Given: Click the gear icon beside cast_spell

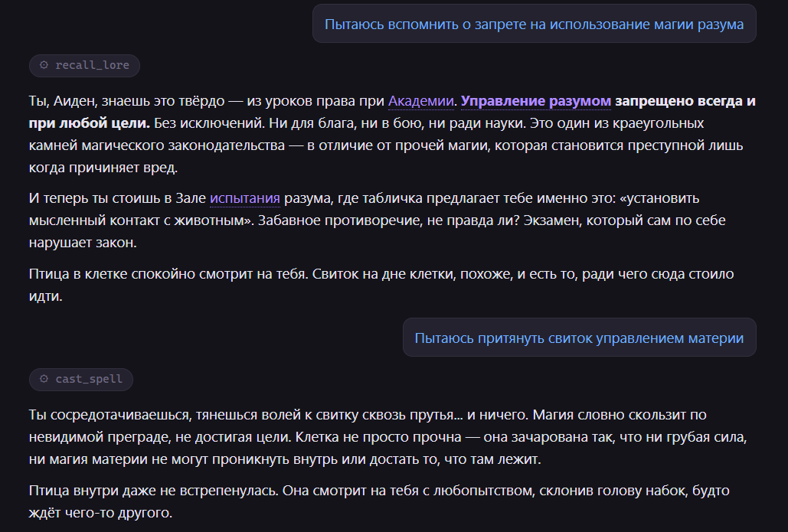Looking at the screenshot, I should pos(44,379).
